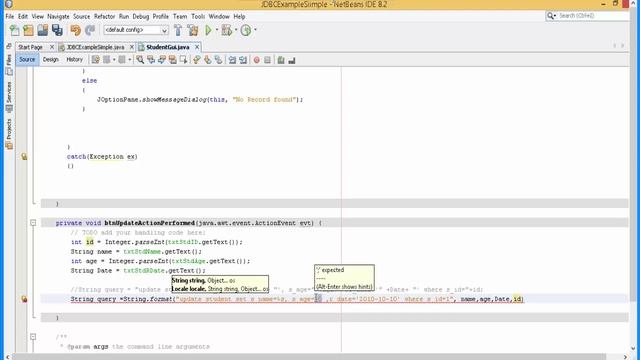This screenshot has width=640, height=360.
Task: Run the project with the green play icon
Action: [209, 30]
